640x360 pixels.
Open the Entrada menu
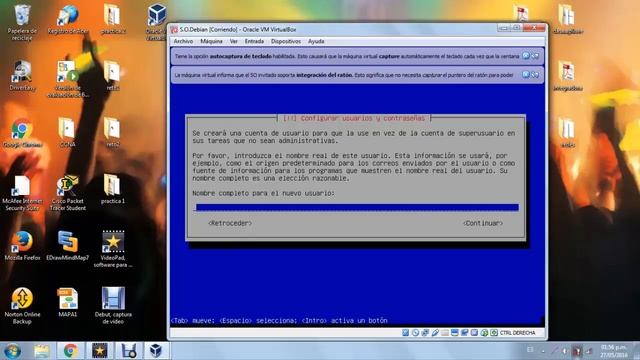pos(254,41)
